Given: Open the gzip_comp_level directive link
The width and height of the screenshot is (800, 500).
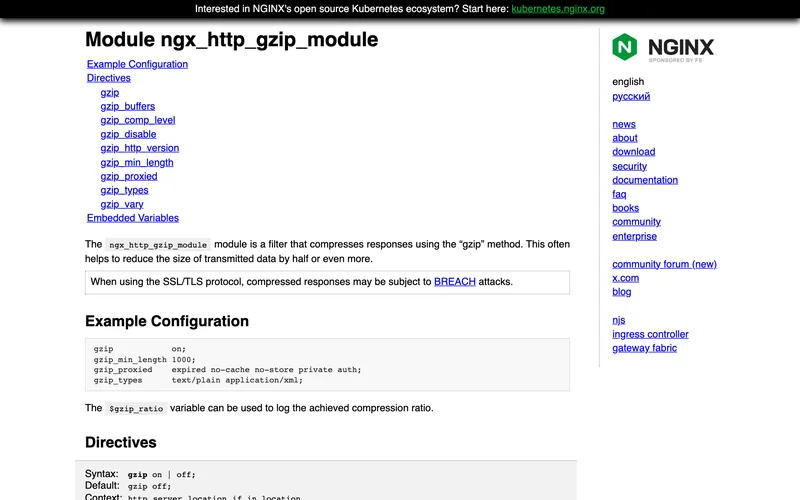Looking at the screenshot, I should [138, 120].
